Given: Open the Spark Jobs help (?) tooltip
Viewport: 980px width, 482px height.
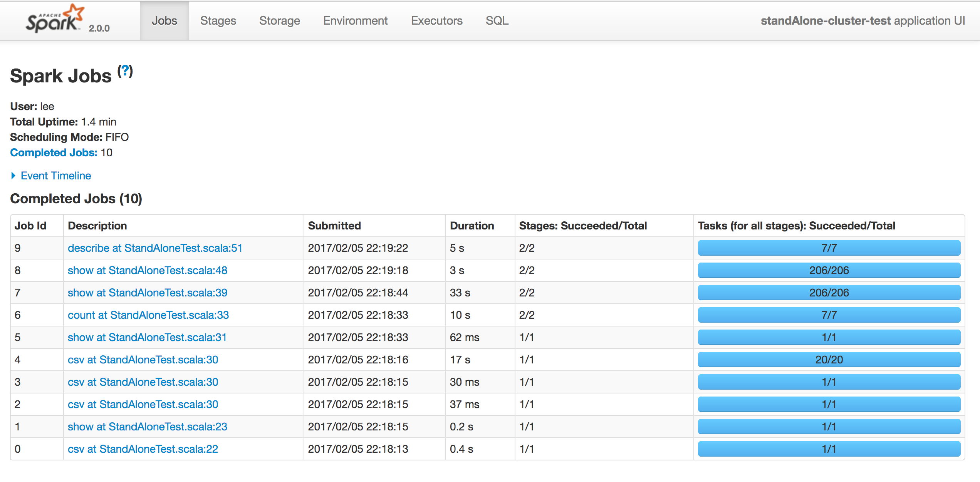Looking at the screenshot, I should [x=125, y=71].
